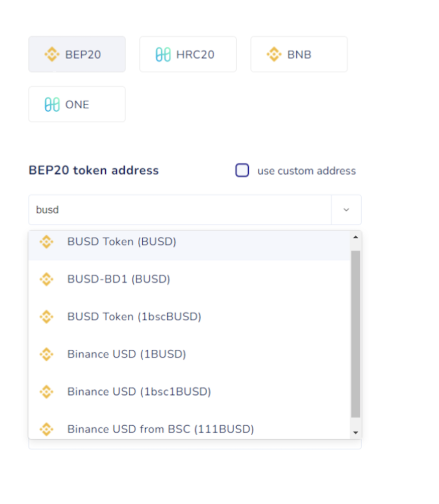This screenshot has height=504, width=439.
Task: Click the icon beside BUSD-BD1 (BUSD)
Action: 47,280
